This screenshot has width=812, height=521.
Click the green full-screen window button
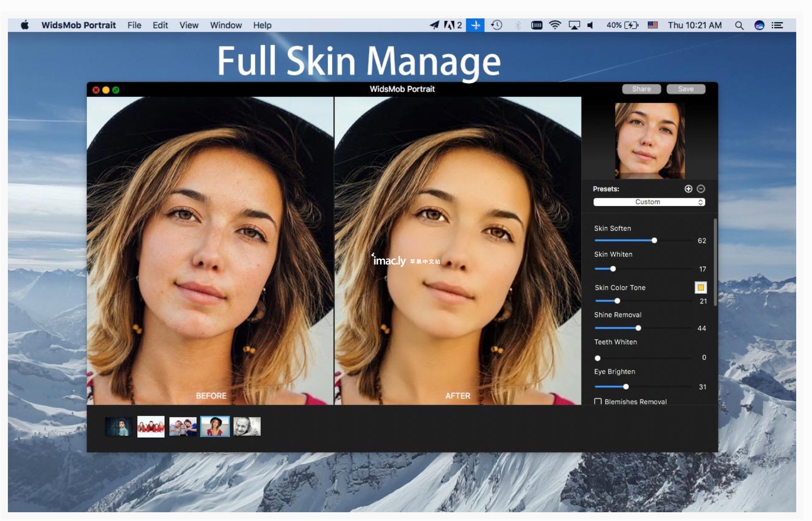point(116,90)
